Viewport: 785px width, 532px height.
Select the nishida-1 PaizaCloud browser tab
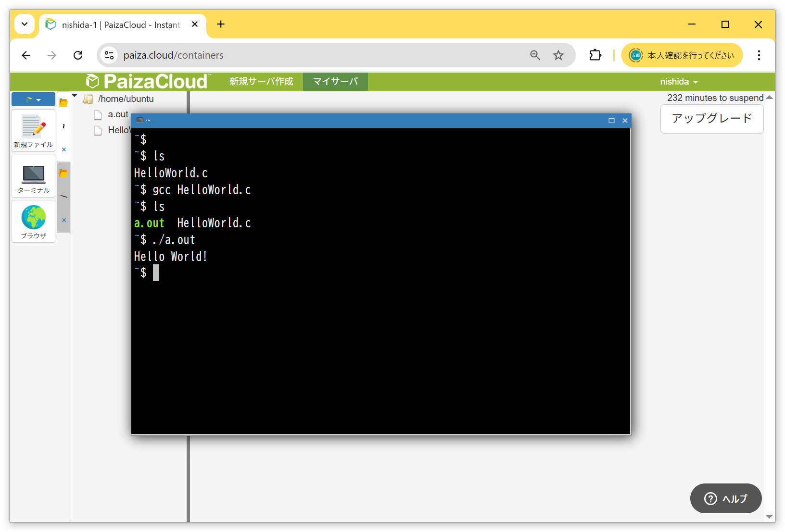pos(123,25)
